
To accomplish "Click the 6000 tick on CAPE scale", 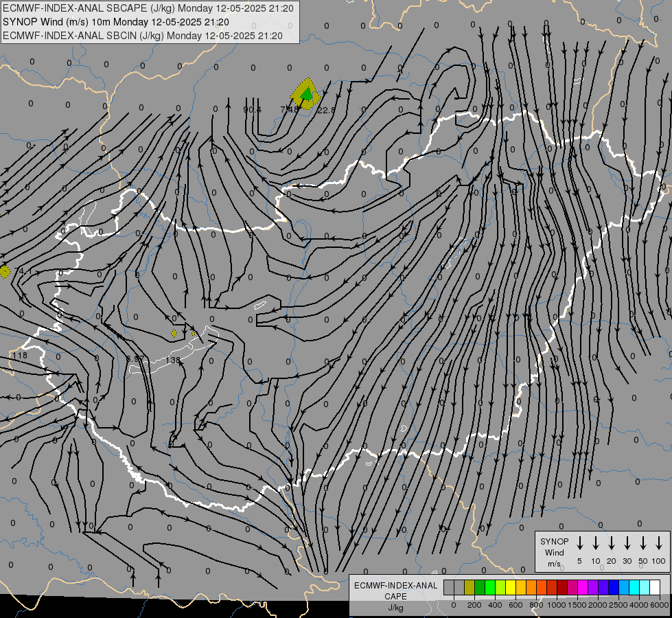I will (660, 605).
